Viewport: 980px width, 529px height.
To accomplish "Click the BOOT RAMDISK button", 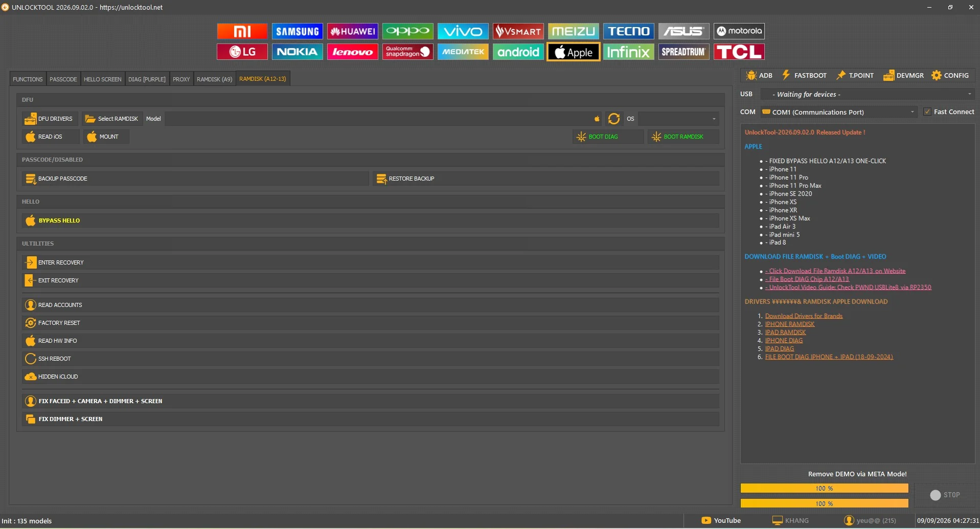I will pos(683,137).
